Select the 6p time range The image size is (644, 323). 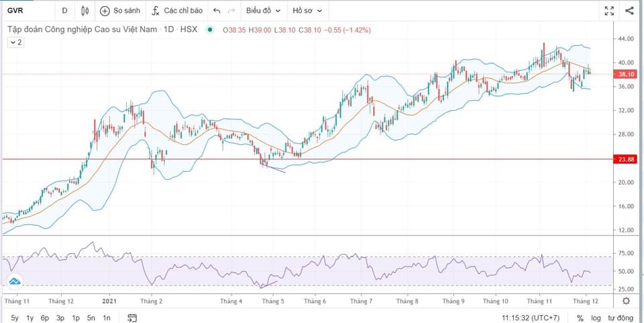pyautogui.click(x=45, y=318)
